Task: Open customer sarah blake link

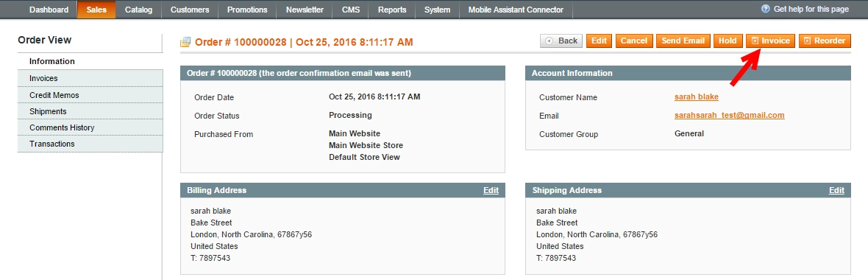Action: (x=697, y=97)
